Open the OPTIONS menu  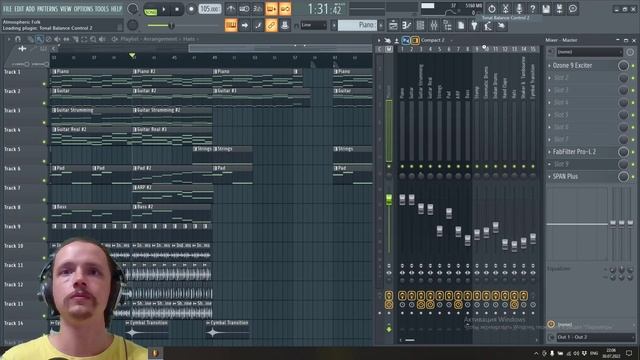84,9
